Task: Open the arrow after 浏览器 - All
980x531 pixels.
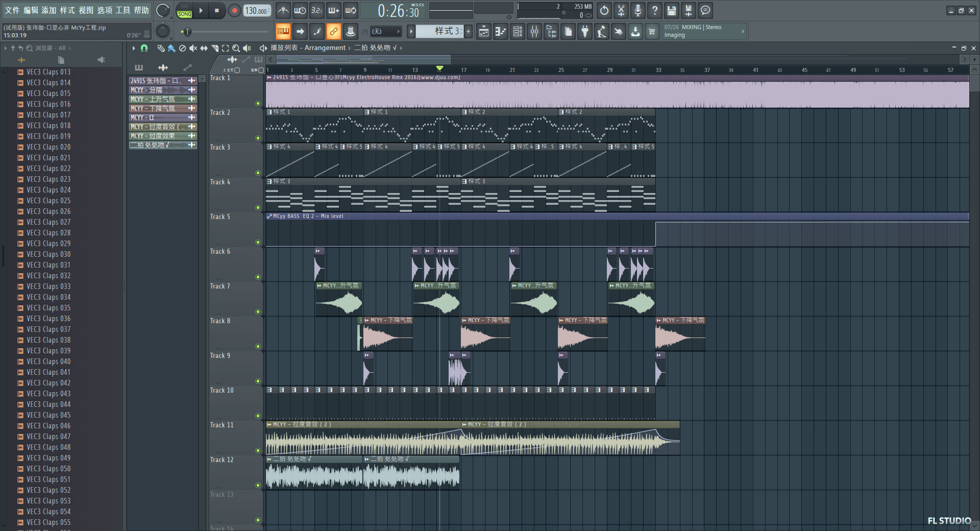Action: click(70, 48)
